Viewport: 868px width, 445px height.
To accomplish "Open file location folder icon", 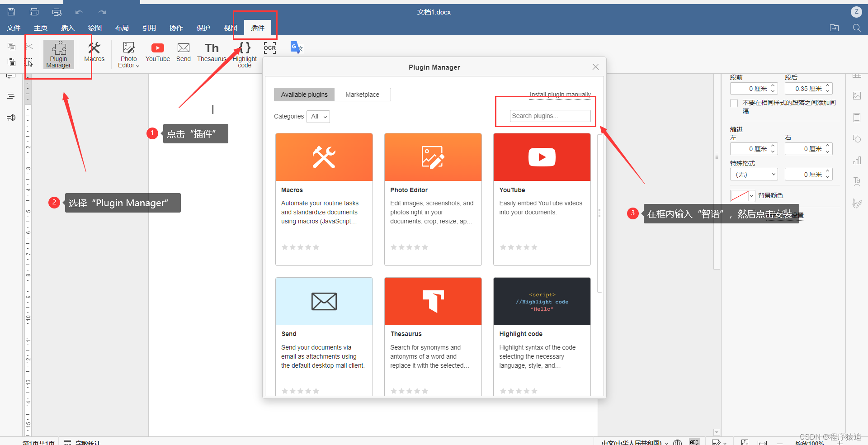I will [x=834, y=28].
